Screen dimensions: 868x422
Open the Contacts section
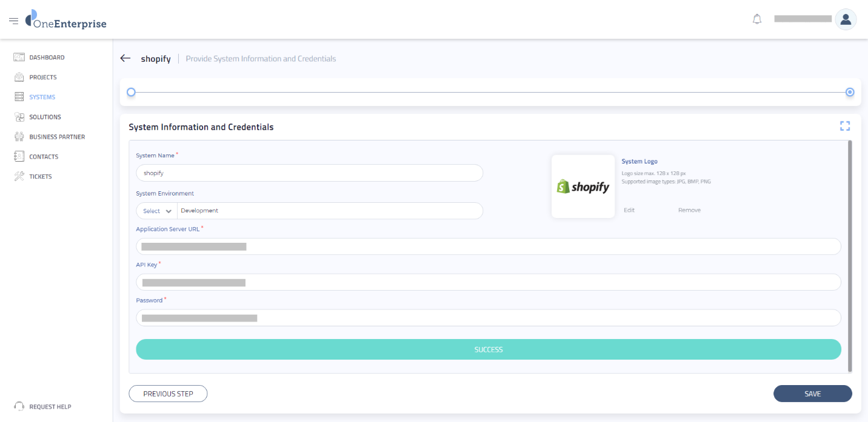pyautogui.click(x=44, y=156)
